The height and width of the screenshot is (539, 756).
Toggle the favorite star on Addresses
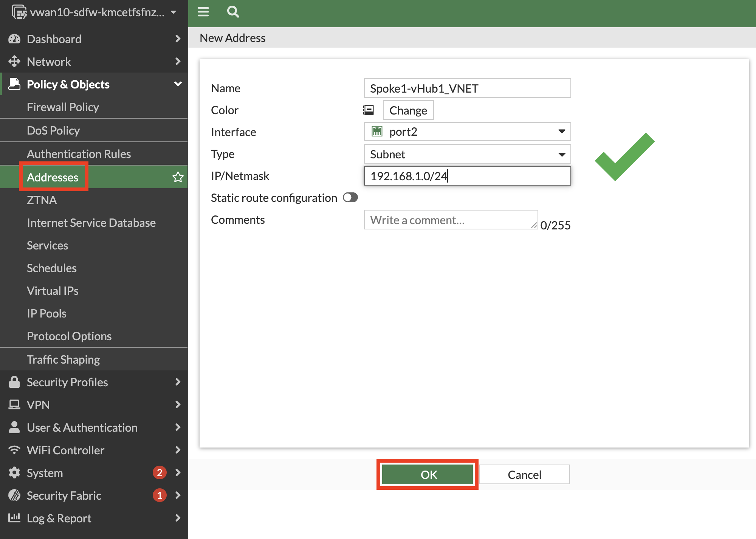coord(177,177)
